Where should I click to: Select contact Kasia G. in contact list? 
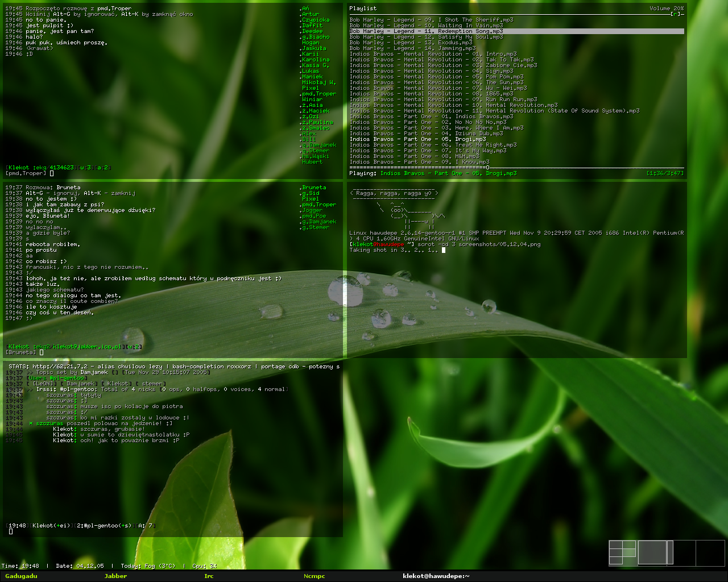(x=316, y=65)
